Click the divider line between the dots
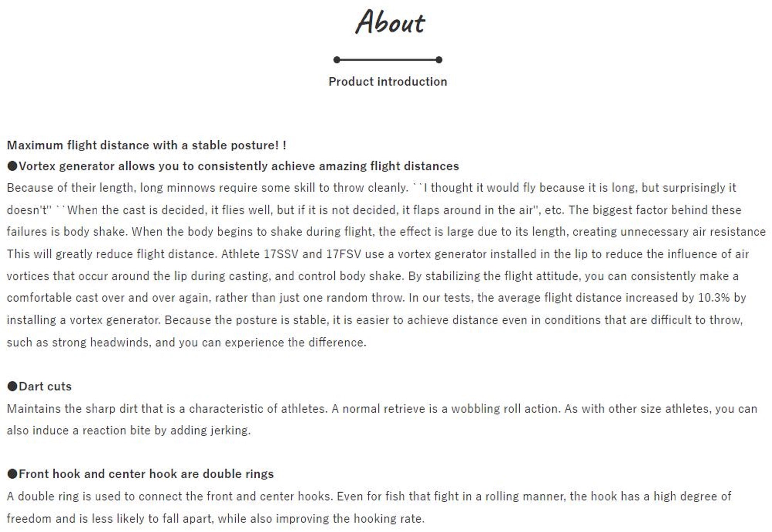Screen dimensions: 772x532 pyautogui.click(x=388, y=60)
